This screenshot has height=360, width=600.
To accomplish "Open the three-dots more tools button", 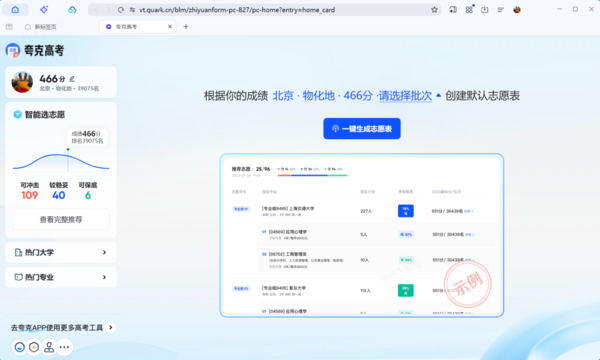I will [x=64, y=347].
